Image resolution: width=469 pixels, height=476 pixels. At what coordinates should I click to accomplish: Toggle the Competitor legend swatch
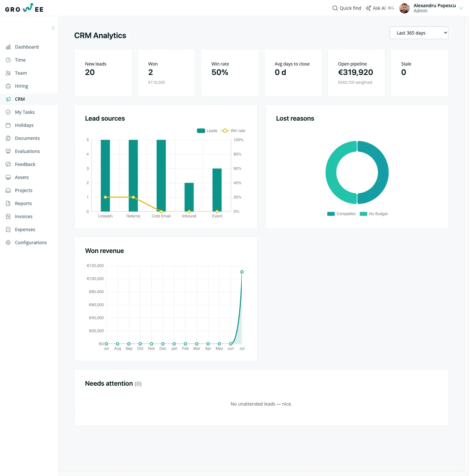331,214
